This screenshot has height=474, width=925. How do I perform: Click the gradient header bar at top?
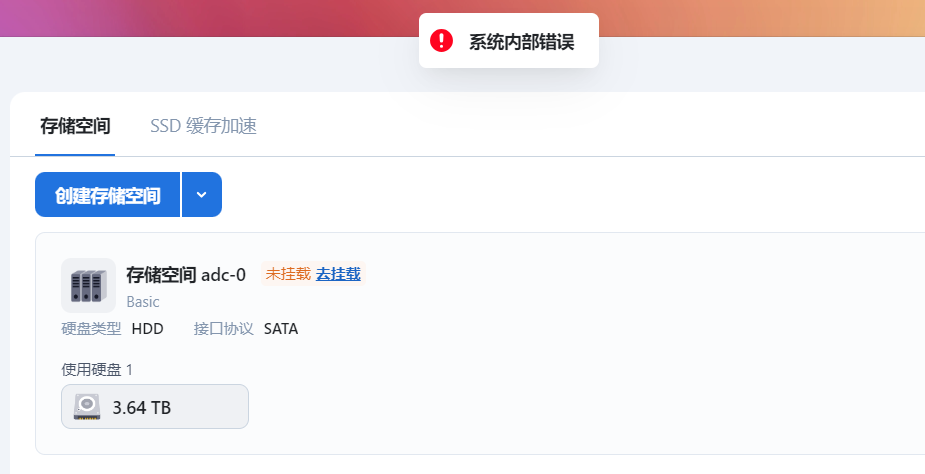pos(200,18)
